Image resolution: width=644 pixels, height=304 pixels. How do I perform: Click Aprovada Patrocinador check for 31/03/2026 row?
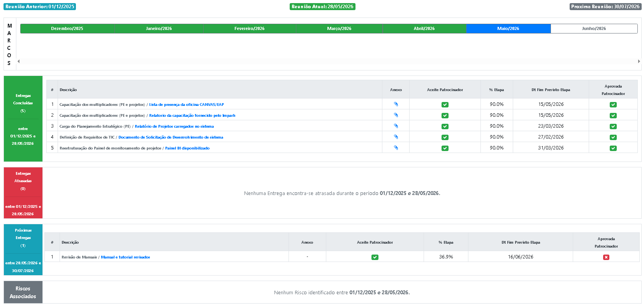point(613,148)
